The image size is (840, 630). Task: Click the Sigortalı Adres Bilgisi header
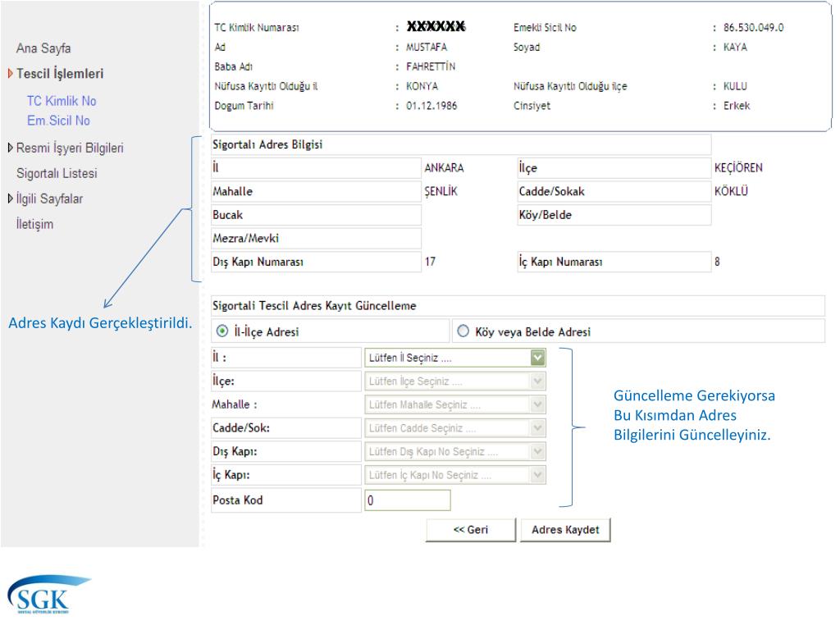pos(461,144)
